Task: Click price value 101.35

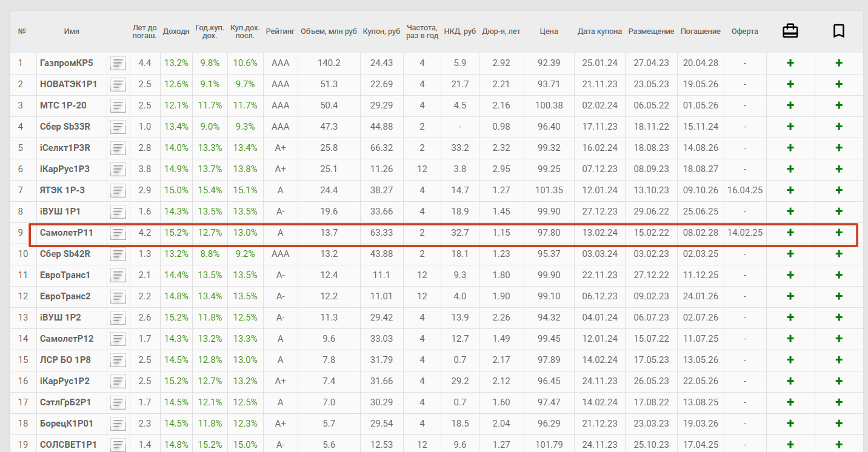Action: (x=549, y=190)
